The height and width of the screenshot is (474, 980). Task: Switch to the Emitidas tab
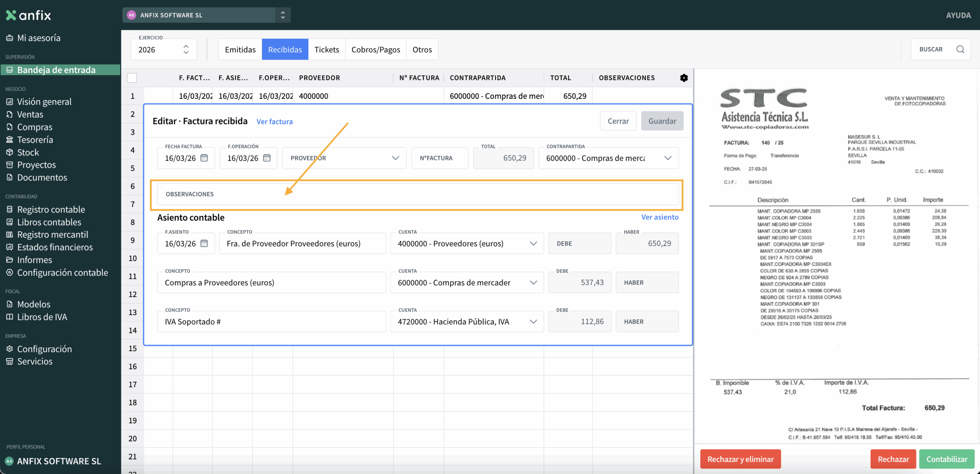(240, 49)
